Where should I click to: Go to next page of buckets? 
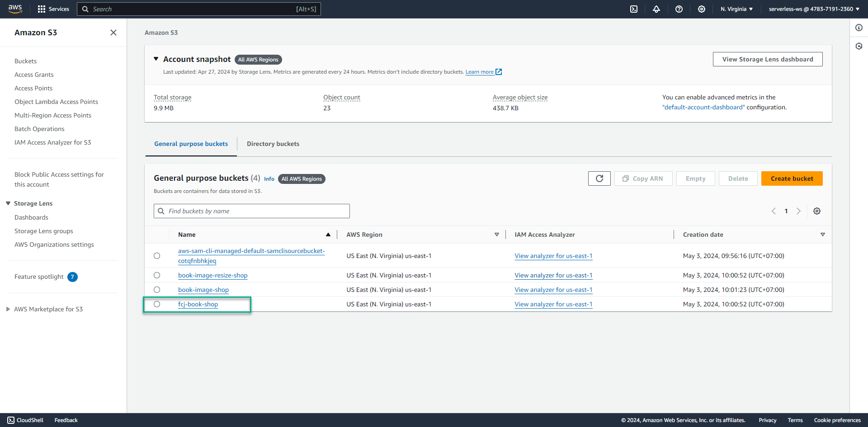[799, 211]
